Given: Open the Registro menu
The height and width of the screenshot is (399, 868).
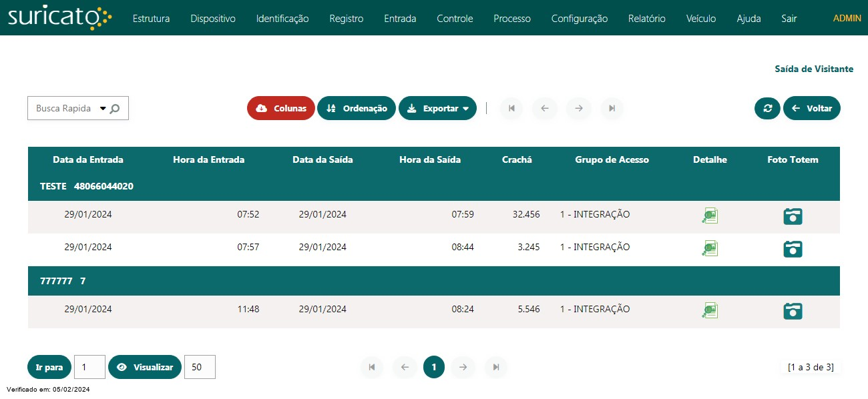Looking at the screenshot, I should [347, 19].
